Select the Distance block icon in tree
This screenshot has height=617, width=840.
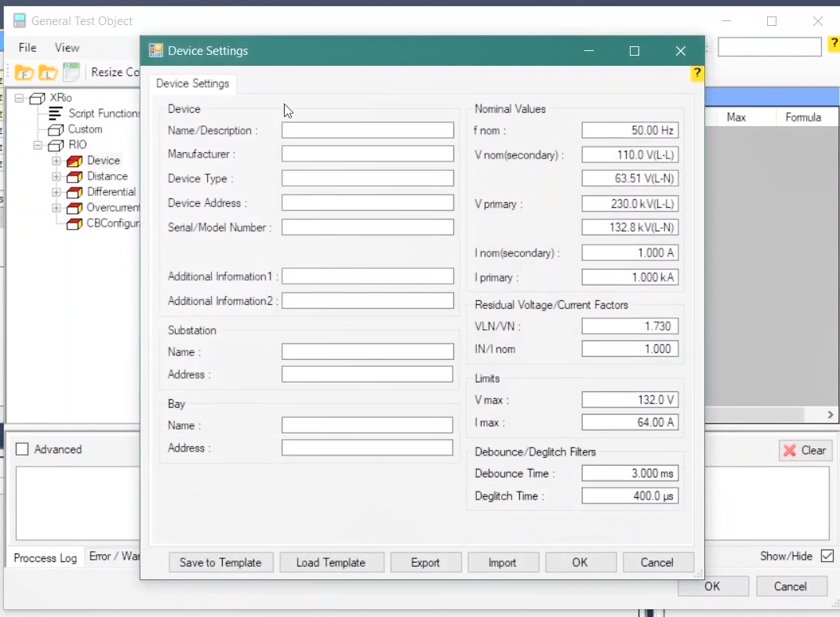(75, 176)
